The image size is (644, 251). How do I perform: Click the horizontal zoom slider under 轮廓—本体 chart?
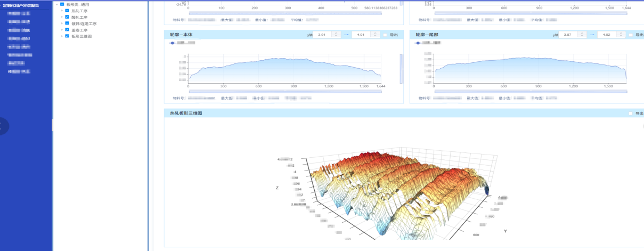284,91
